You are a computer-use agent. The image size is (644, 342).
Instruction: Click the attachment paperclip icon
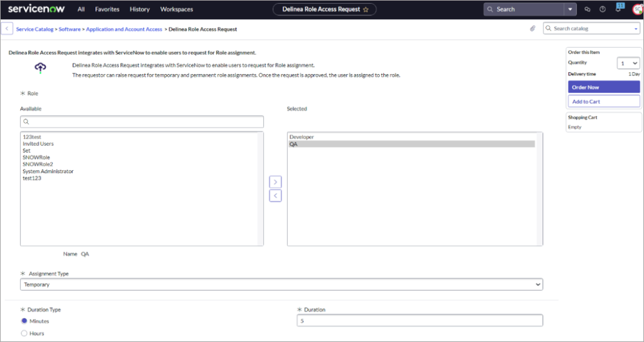click(533, 29)
